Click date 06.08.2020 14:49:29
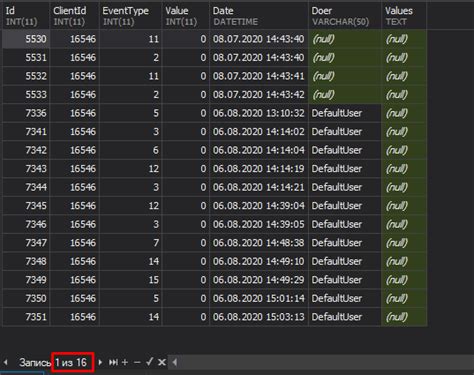474x375 pixels. pyautogui.click(x=259, y=280)
